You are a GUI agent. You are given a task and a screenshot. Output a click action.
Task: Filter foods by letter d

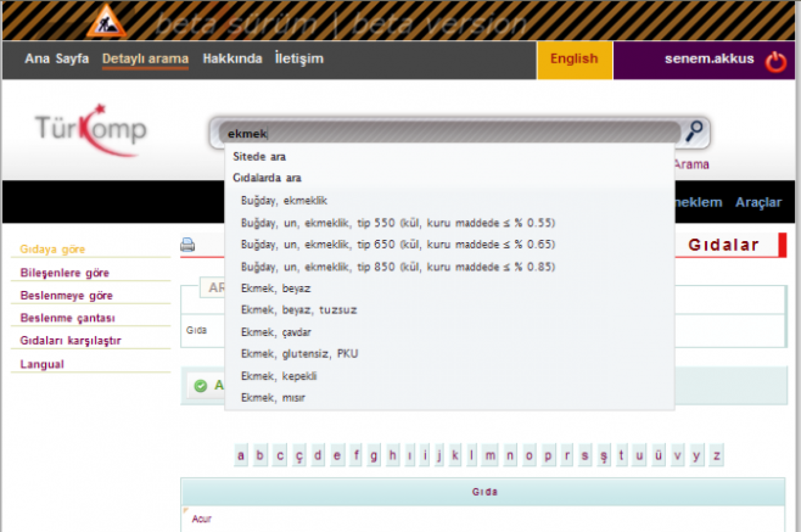(x=318, y=456)
